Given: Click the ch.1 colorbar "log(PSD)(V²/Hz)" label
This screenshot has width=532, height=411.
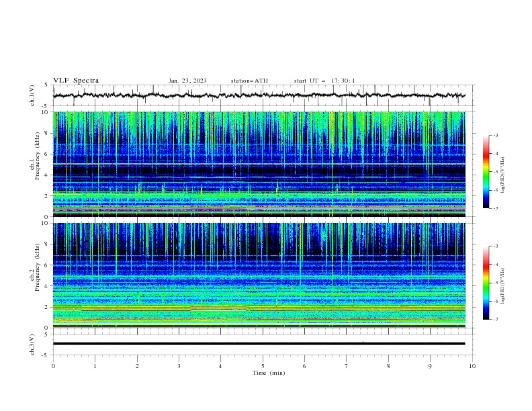Looking at the screenshot, I should [x=503, y=175].
